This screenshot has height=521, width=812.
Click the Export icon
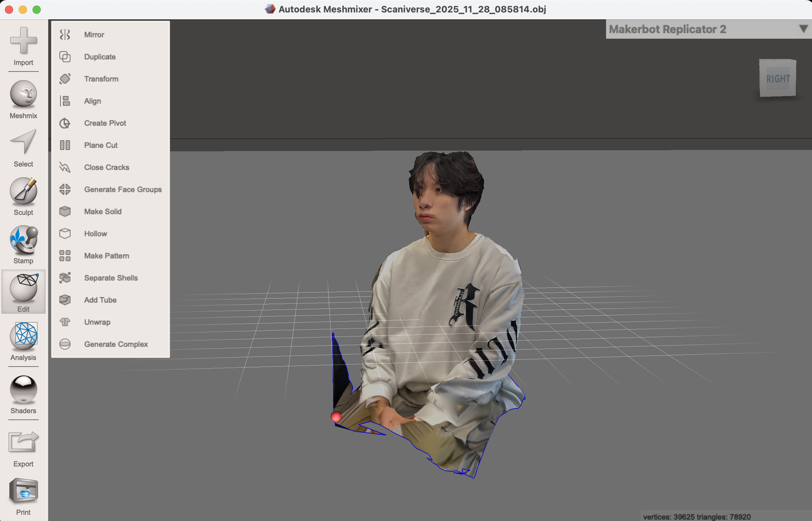[23, 448]
